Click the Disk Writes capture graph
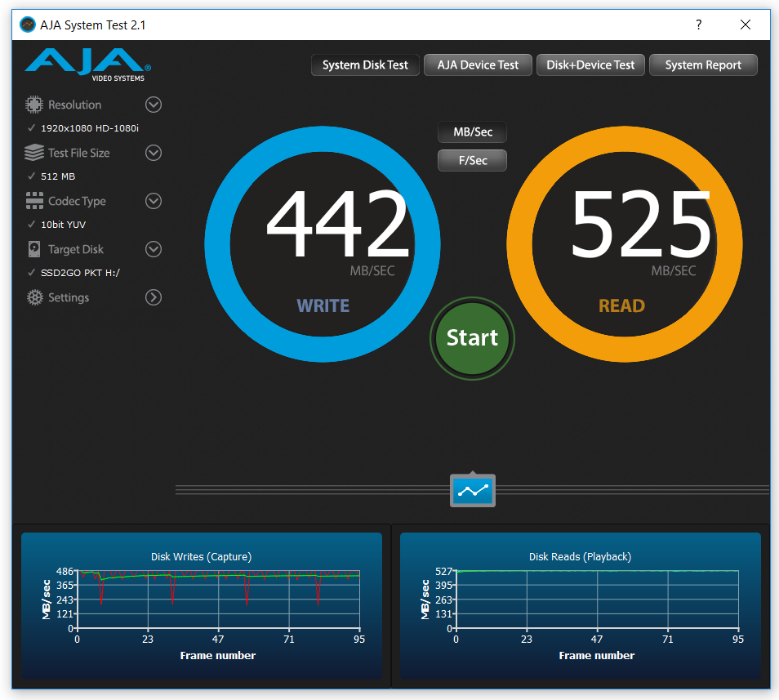 point(202,605)
